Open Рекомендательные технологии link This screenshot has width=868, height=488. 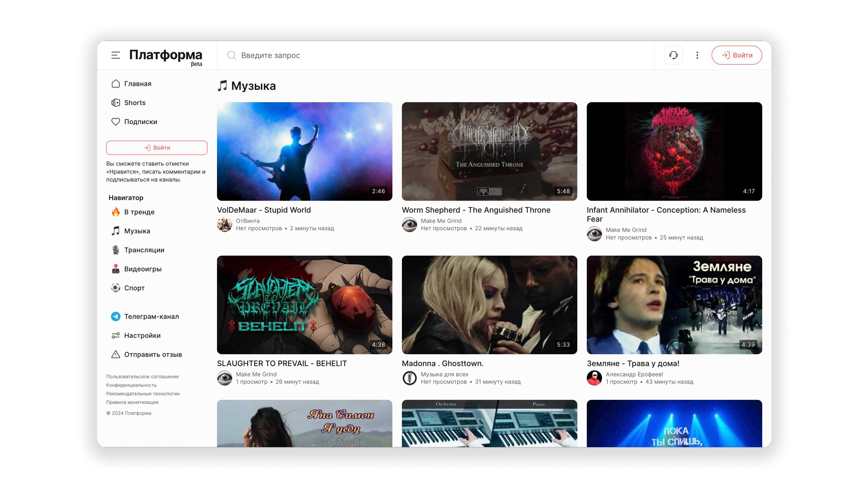(143, 394)
